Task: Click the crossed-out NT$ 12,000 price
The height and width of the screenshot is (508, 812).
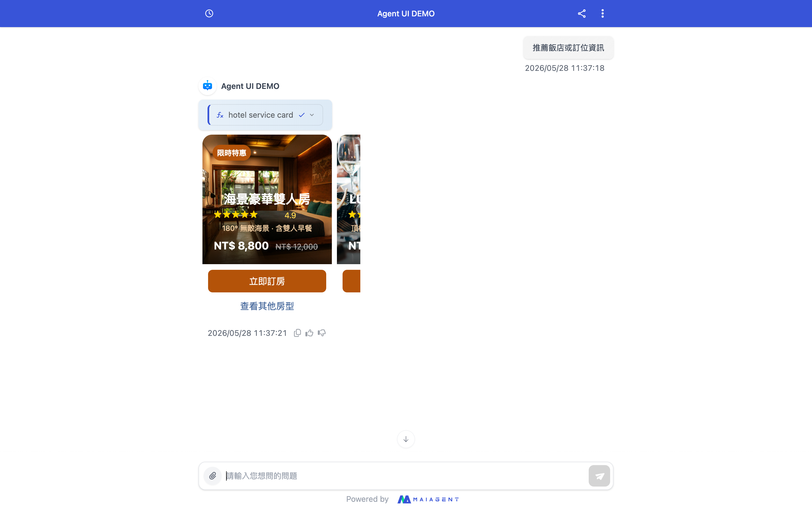Action: click(x=297, y=247)
